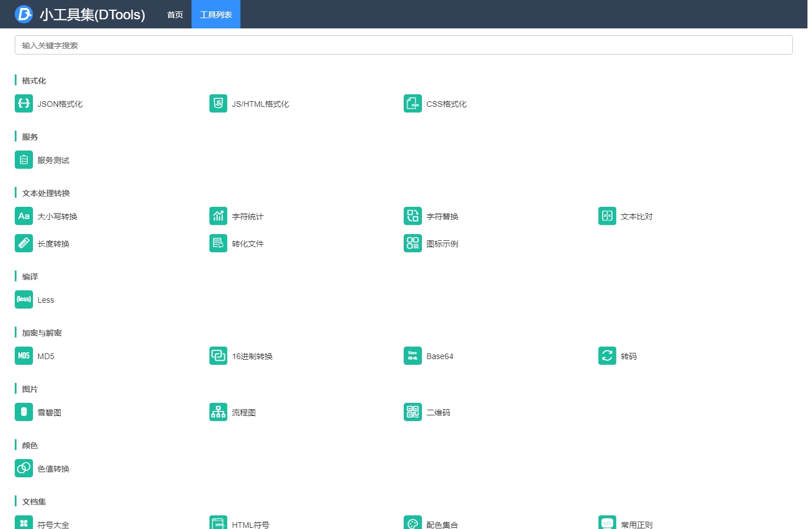Viewport: 812px width, 529px height.
Task: Click the 加密与解密 section heading
Action: coord(42,333)
